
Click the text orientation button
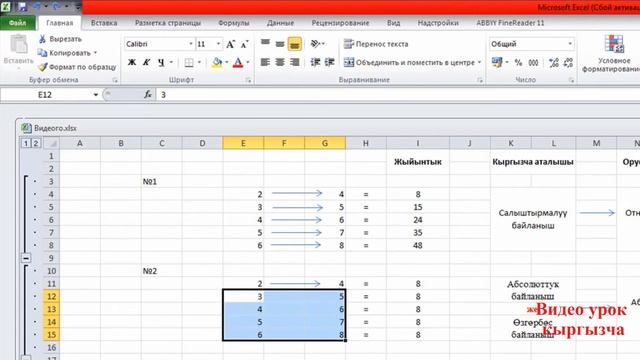[316, 43]
